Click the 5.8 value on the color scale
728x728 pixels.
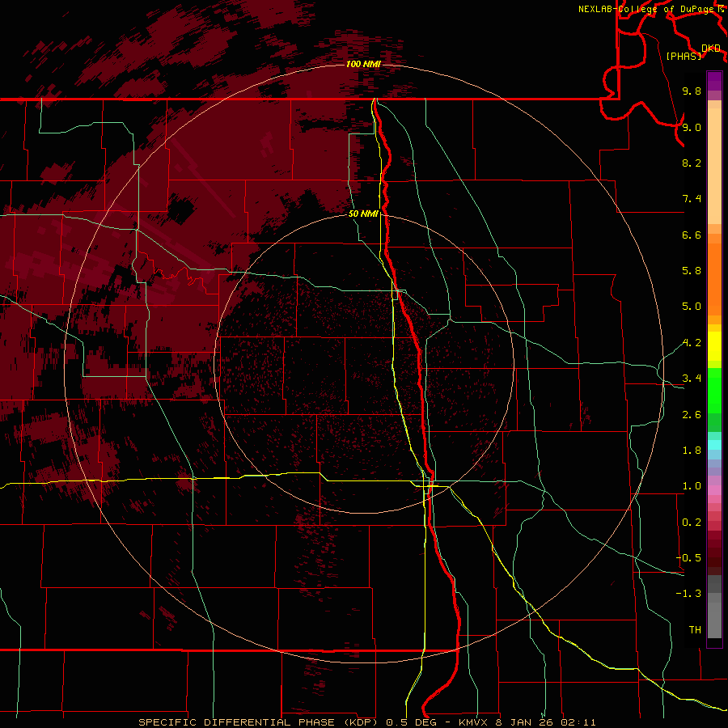pos(692,271)
